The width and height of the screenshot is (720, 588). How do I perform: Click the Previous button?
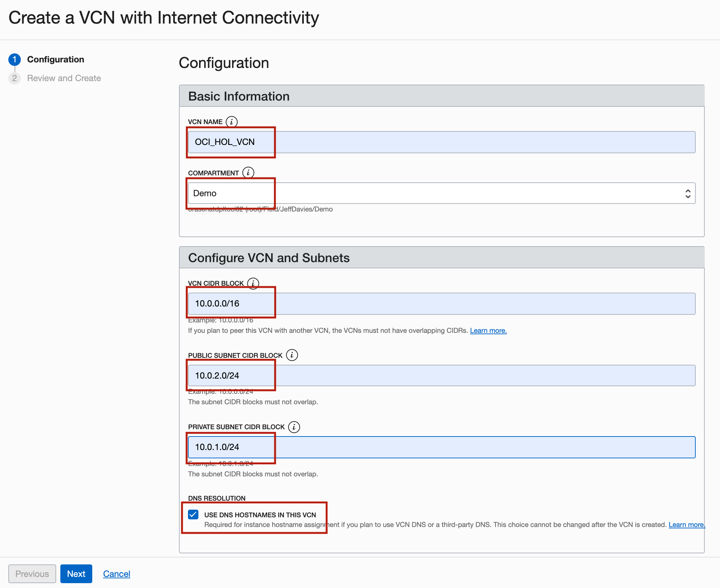tap(32, 574)
